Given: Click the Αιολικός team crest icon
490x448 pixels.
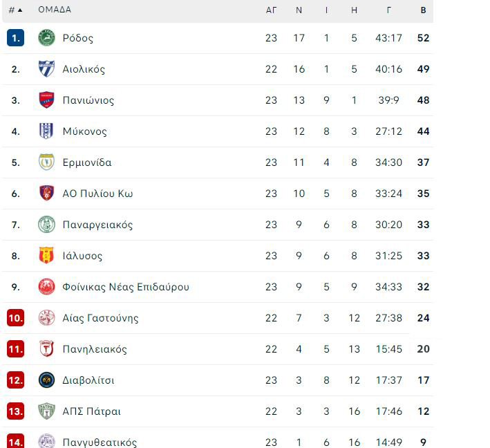Looking at the screenshot, I should [46, 68].
